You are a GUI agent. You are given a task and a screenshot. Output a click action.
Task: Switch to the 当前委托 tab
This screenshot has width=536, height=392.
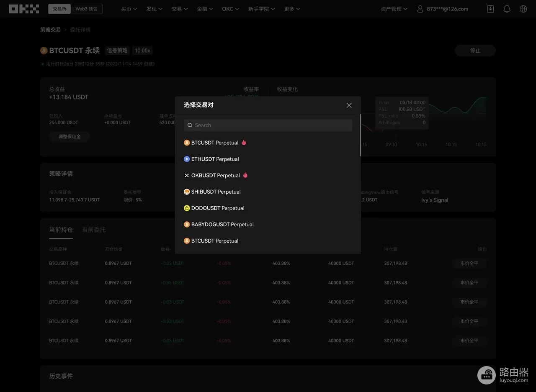(94, 230)
